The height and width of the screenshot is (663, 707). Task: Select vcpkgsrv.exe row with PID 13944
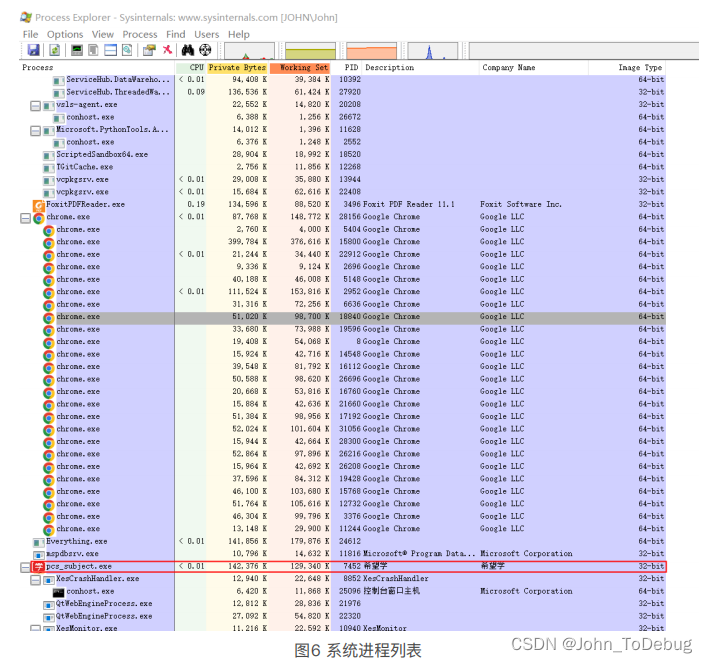pos(343,180)
